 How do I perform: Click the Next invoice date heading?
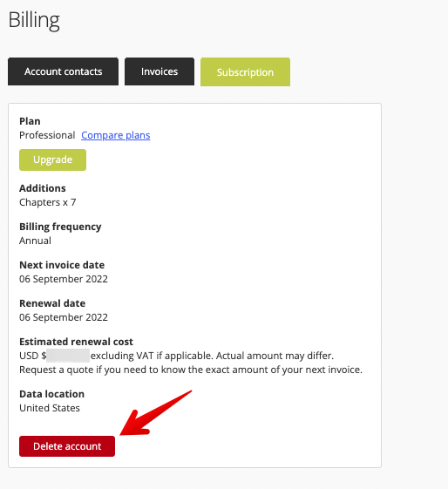(x=62, y=265)
